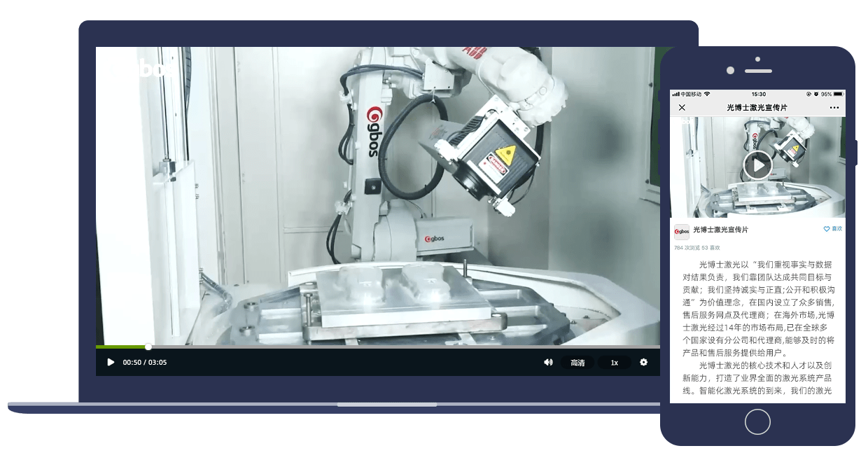
Task: Open the 高清 video quality selector
Action: pyautogui.click(x=577, y=363)
